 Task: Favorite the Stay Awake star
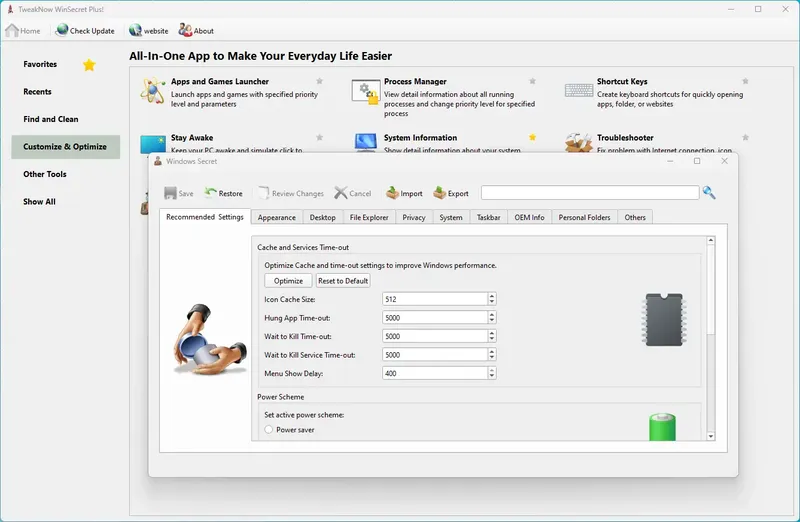tap(319, 137)
